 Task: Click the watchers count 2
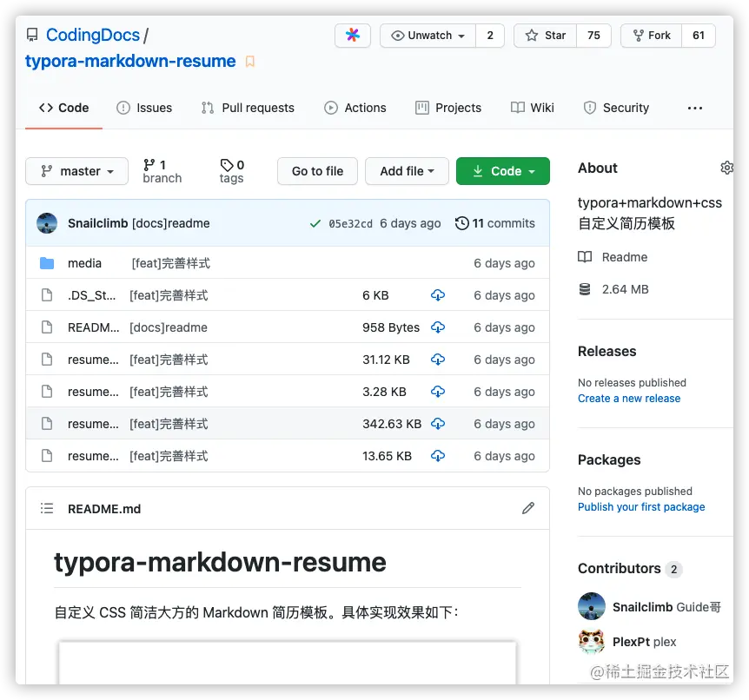(490, 36)
